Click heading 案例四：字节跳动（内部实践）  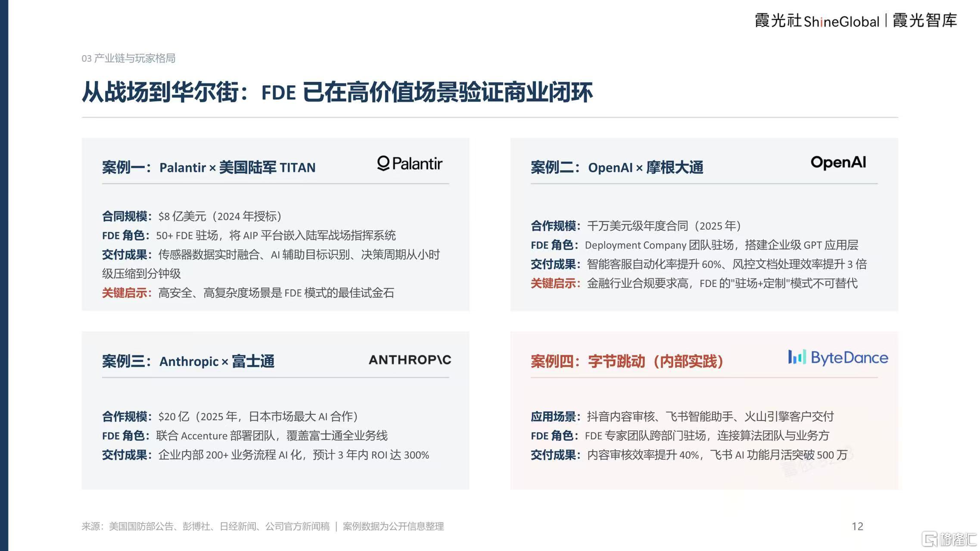627,361
